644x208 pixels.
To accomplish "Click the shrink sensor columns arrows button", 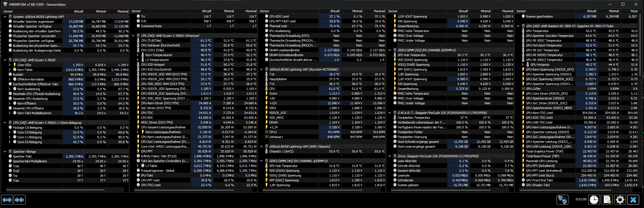I will [x=19, y=200].
